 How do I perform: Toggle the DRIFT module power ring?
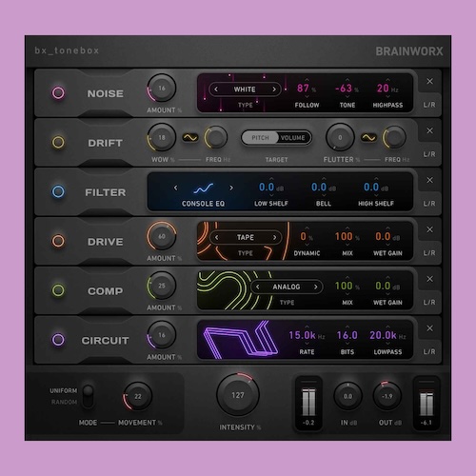[x=58, y=142]
